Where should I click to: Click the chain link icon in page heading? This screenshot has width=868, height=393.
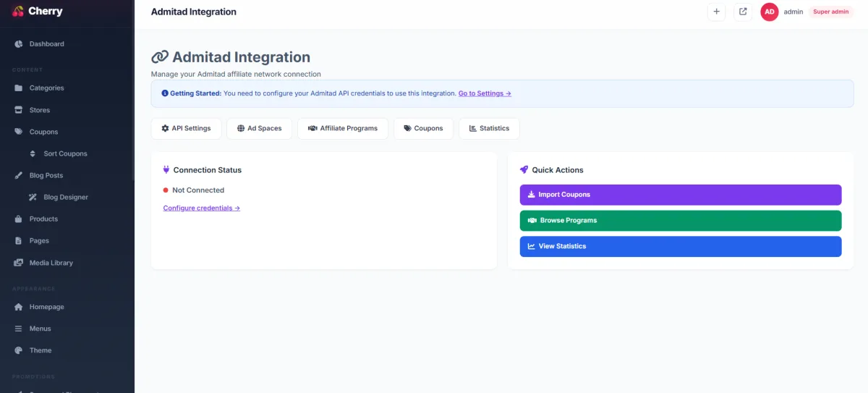pyautogui.click(x=160, y=57)
